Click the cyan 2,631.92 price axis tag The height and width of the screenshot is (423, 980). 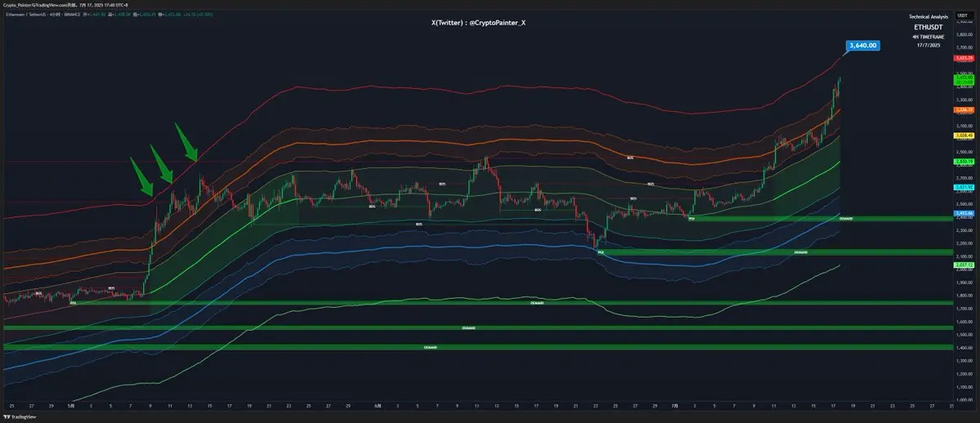coord(963,188)
